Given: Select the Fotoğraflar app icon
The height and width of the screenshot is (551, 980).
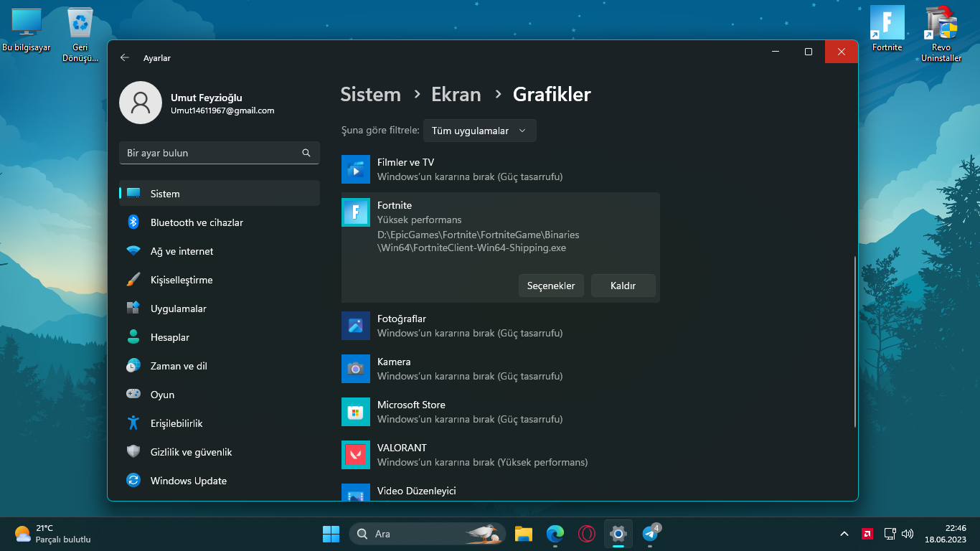Looking at the screenshot, I should [x=356, y=326].
